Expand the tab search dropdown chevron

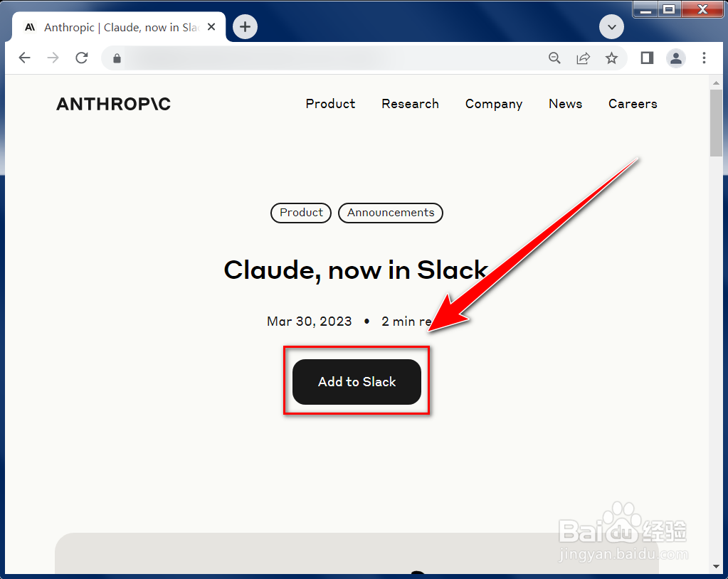611,27
